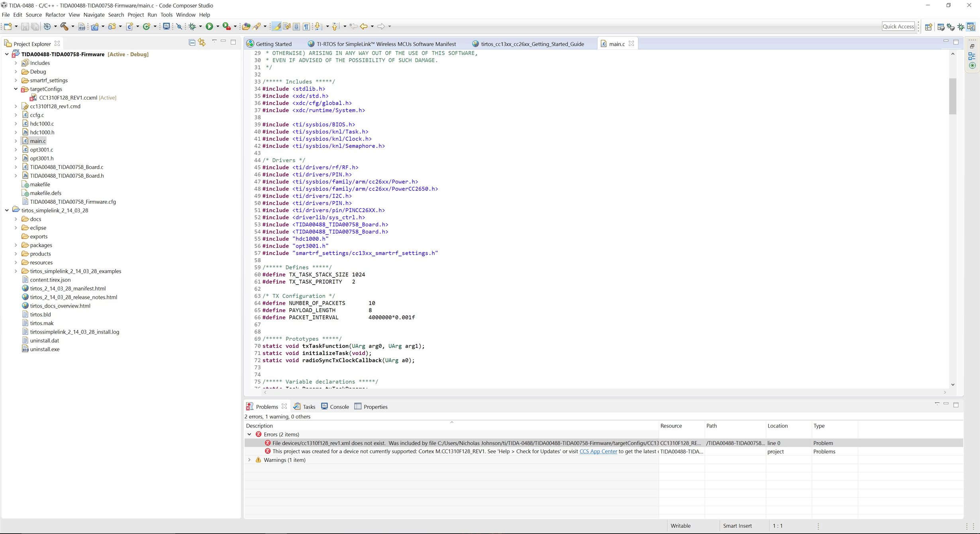Click the New C++ class icon
This screenshot has width=980, height=534.
(147, 26)
